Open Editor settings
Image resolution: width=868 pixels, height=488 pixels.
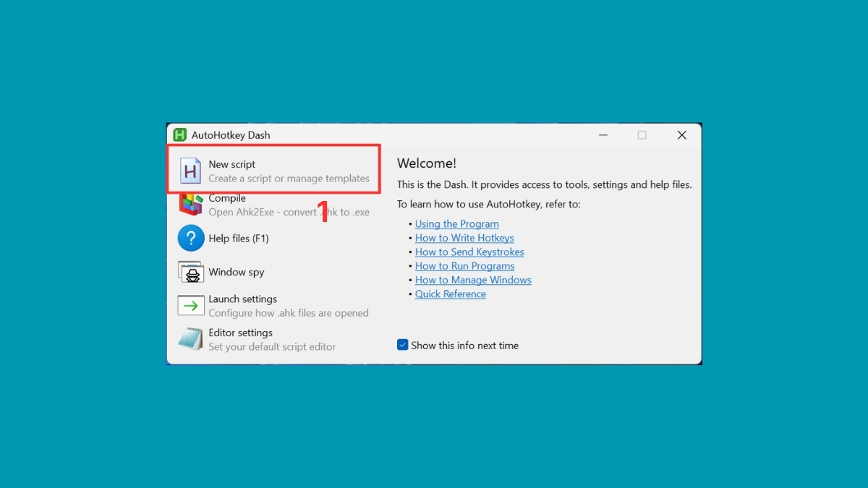pos(274,339)
